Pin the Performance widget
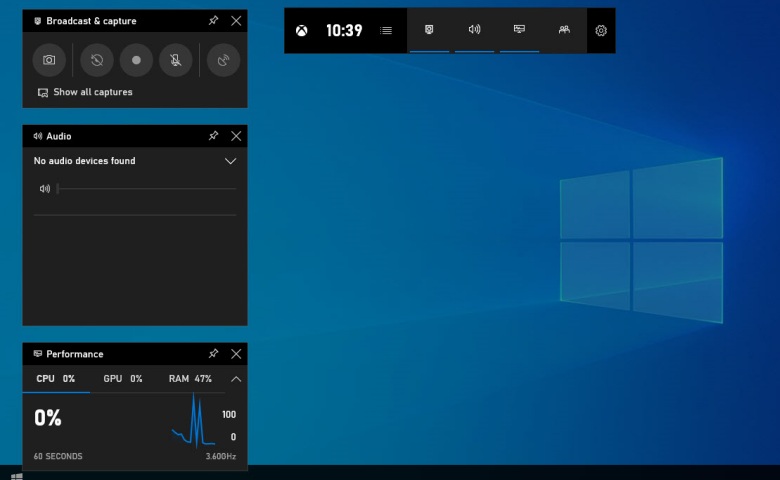 pos(213,354)
